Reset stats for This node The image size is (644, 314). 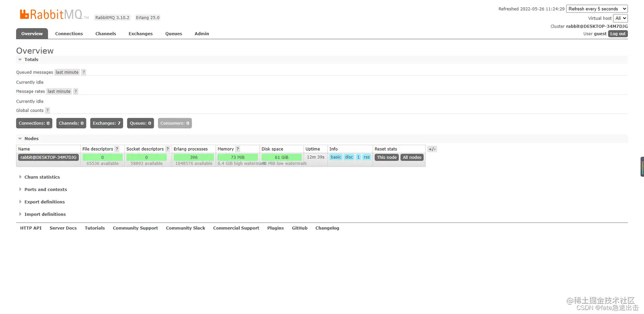387,157
